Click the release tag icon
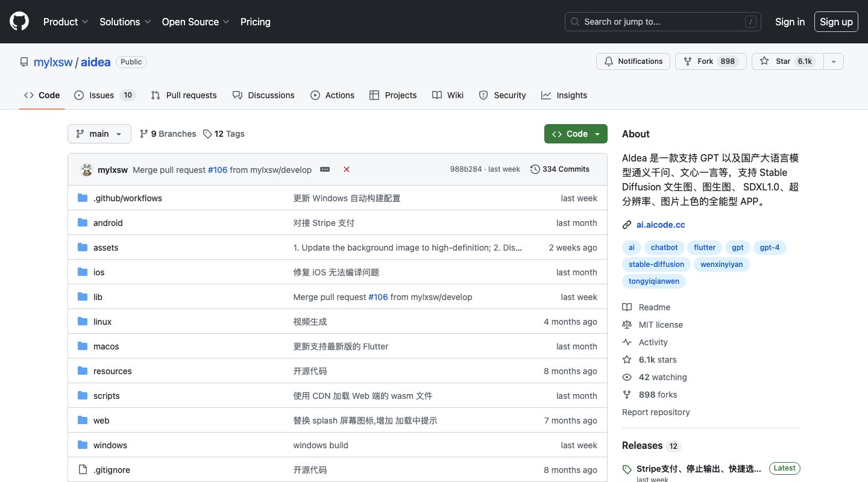868x482 pixels. (627, 469)
